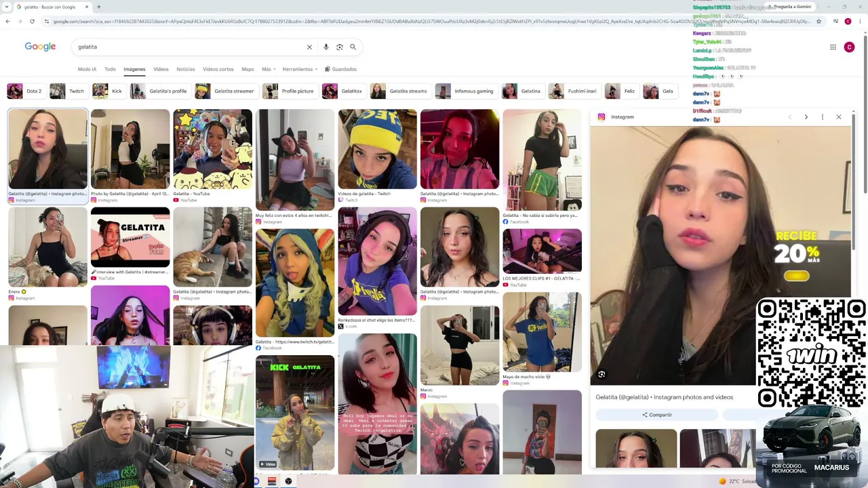Open the 'Gelatita - YouTube' image result
Image resolution: width=868 pixels, height=488 pixels.
coord(212,156)
